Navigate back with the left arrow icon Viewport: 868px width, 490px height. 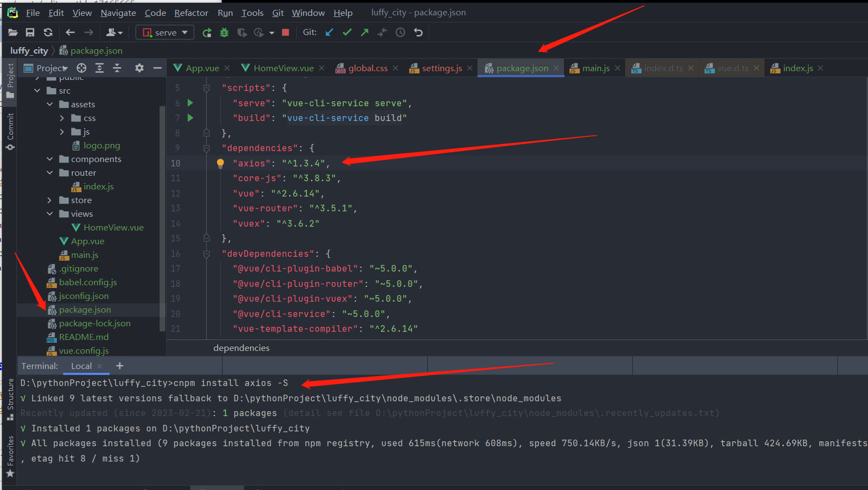pyautogui.click(x=70, y=33)
